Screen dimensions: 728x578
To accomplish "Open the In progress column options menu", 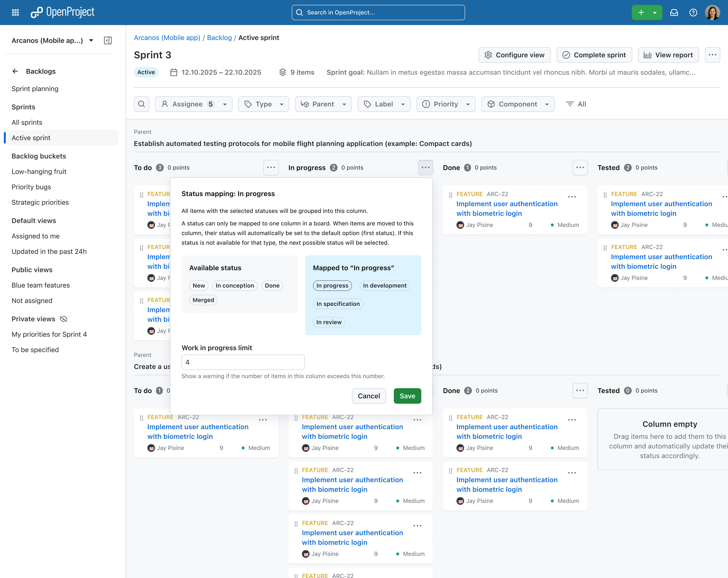I will (x=425, y=168).
